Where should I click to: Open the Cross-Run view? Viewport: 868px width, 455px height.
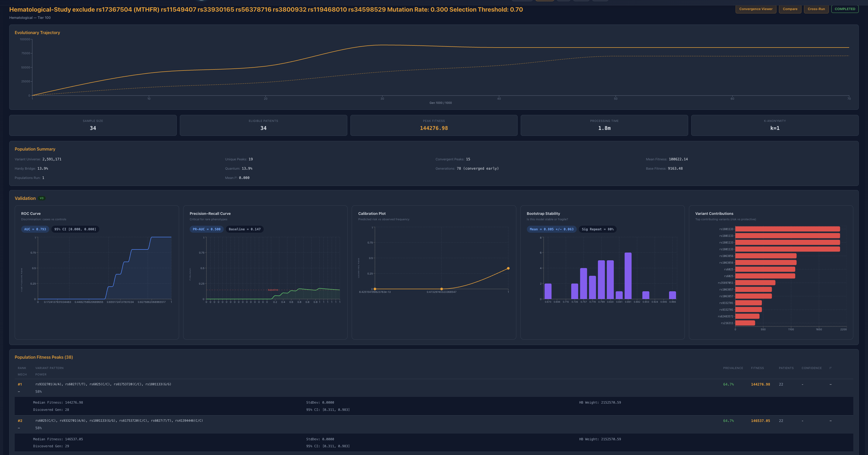pyautogui.click(x=816, y=9)
